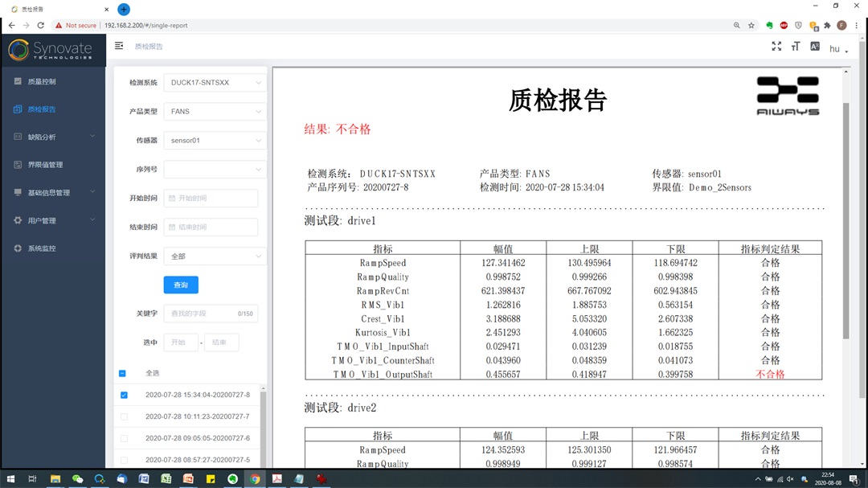Image resolution: width=868 pixels, height=488 pixels.
Task: Open the hu user account menu
Action: [838, 49]
